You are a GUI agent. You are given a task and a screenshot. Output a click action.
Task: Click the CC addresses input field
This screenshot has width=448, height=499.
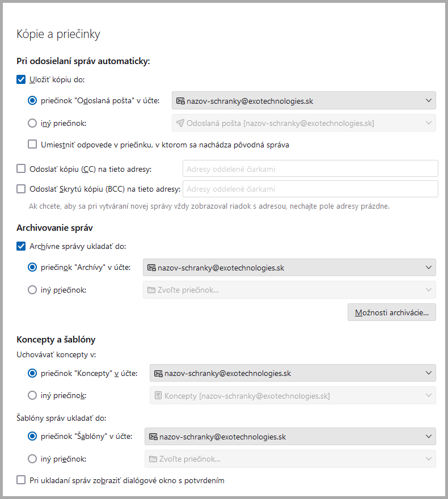[x=310, y=168]
